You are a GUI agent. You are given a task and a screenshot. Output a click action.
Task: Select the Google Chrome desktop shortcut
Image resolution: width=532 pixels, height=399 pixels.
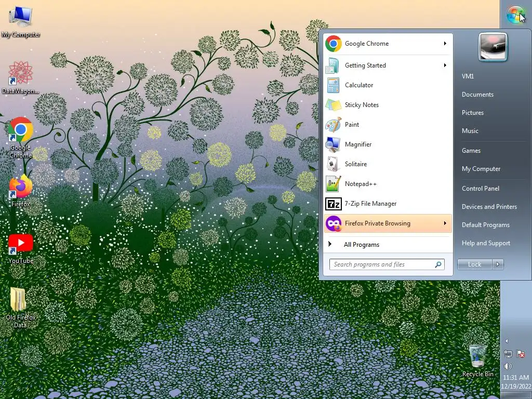click(20, 137)
